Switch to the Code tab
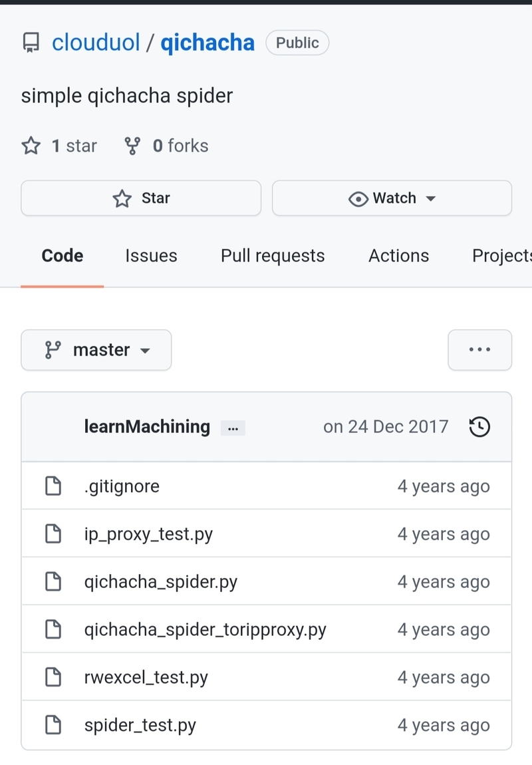532x765 pixels. coord(63,255)
